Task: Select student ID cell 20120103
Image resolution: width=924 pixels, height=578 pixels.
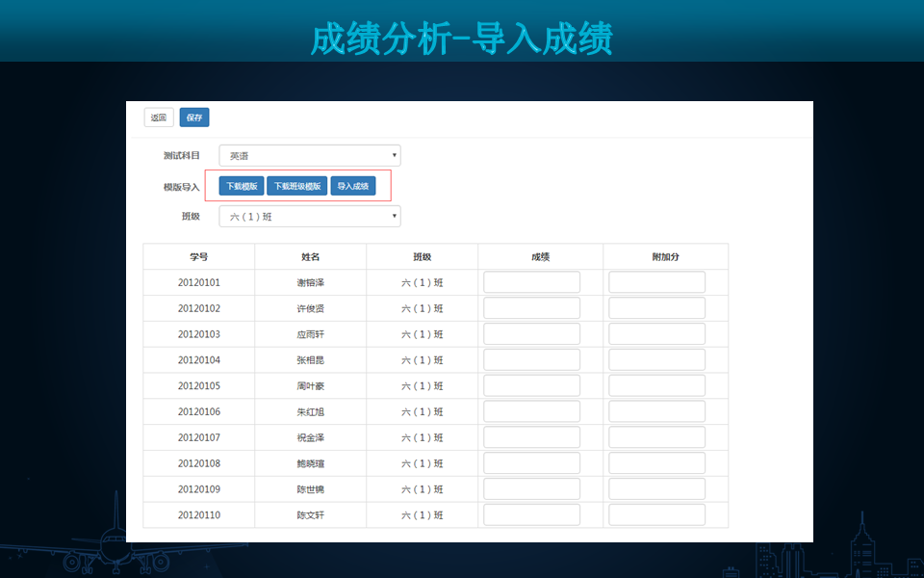Action: (198, 334)
